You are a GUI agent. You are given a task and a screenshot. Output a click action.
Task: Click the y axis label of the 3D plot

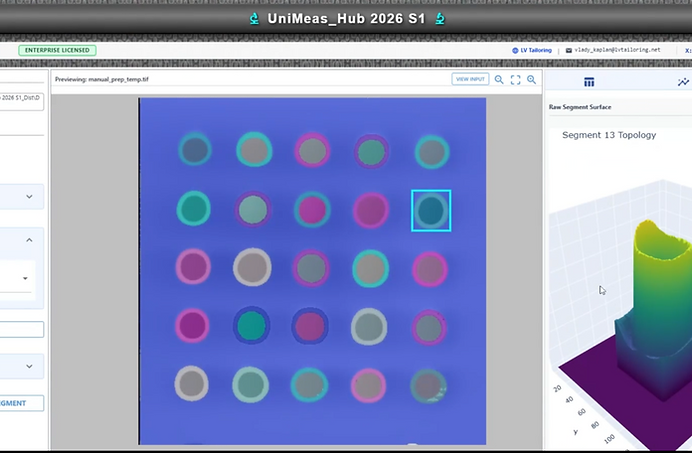(x=575, y=431)
